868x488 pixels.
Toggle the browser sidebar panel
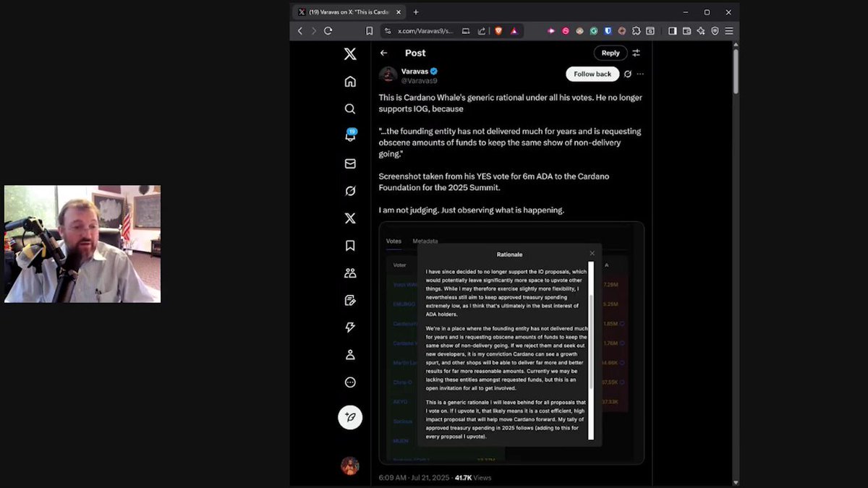point(672,31)
